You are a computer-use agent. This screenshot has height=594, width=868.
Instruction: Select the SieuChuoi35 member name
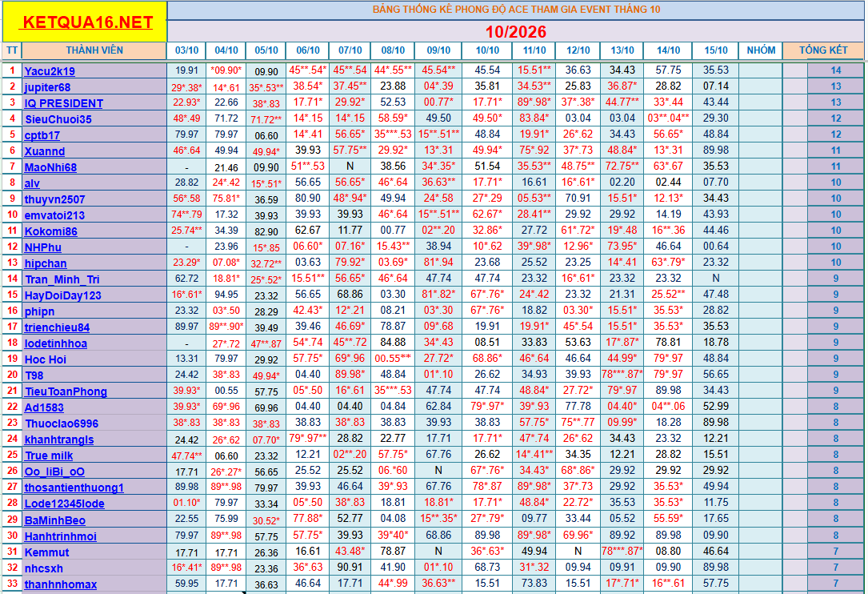click(58, 119)
